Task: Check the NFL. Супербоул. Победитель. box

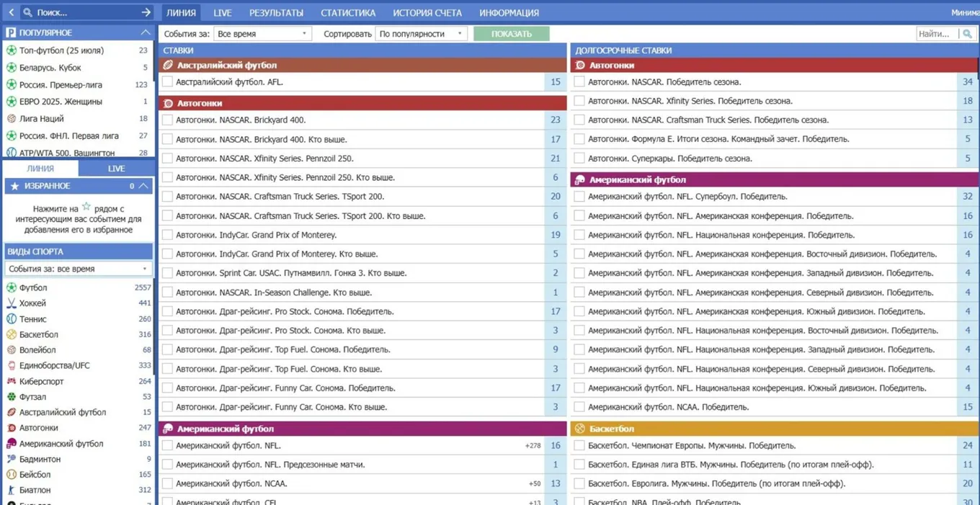Action: coord(579,197)
